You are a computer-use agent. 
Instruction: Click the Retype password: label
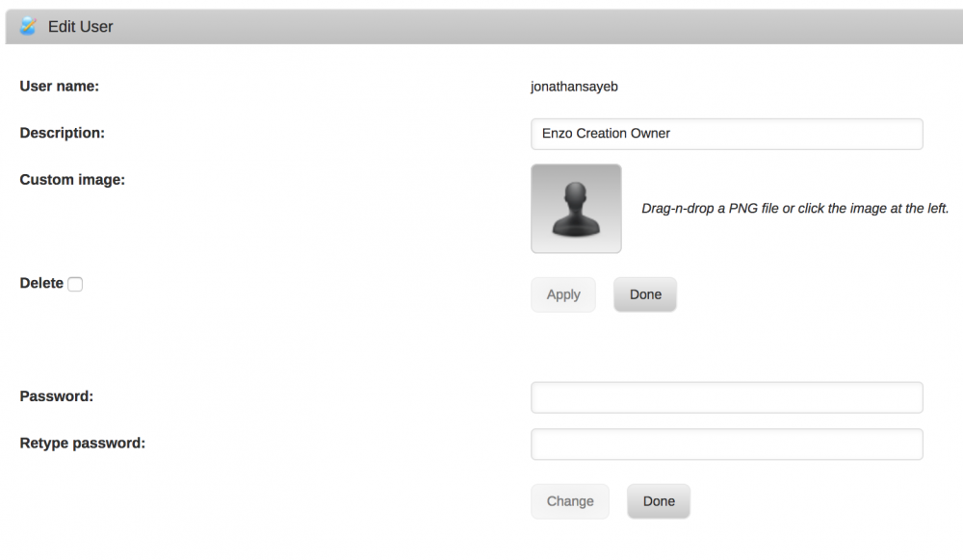point(82,443)
